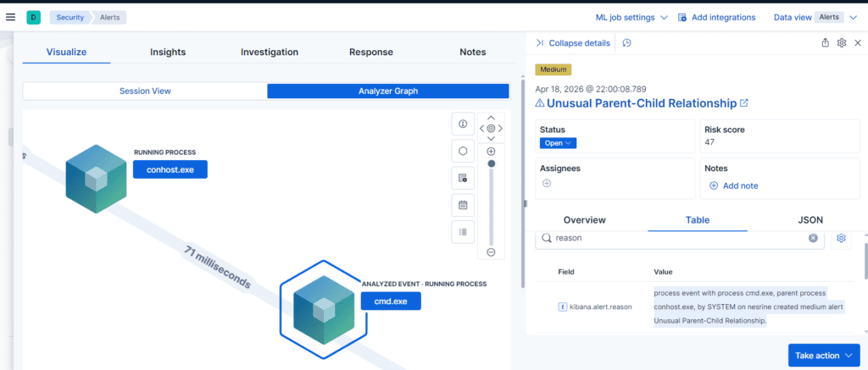Recenter the analyzer graph
This screenshot has width=868, height=370.
tap(491, 129)
